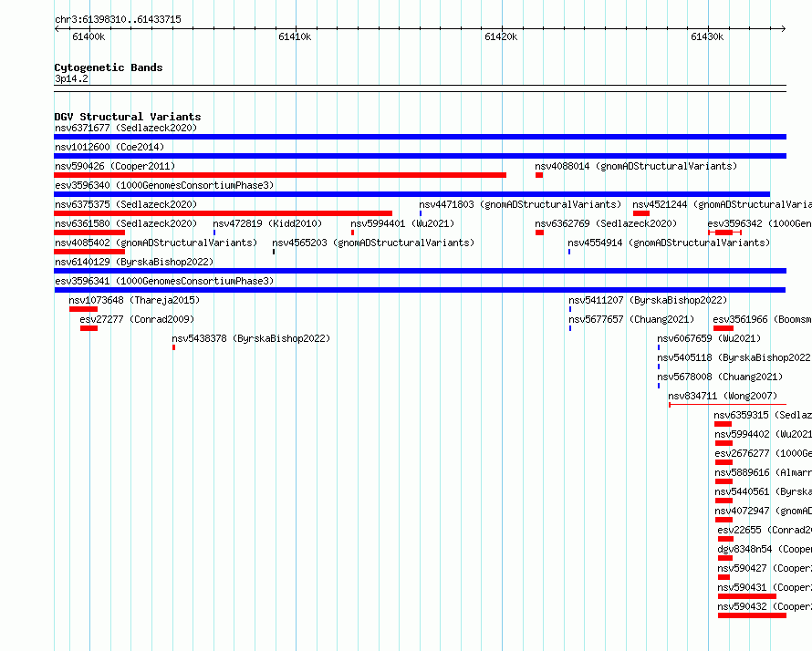Open the nsv472819 (Kidd2010) label

267,223
